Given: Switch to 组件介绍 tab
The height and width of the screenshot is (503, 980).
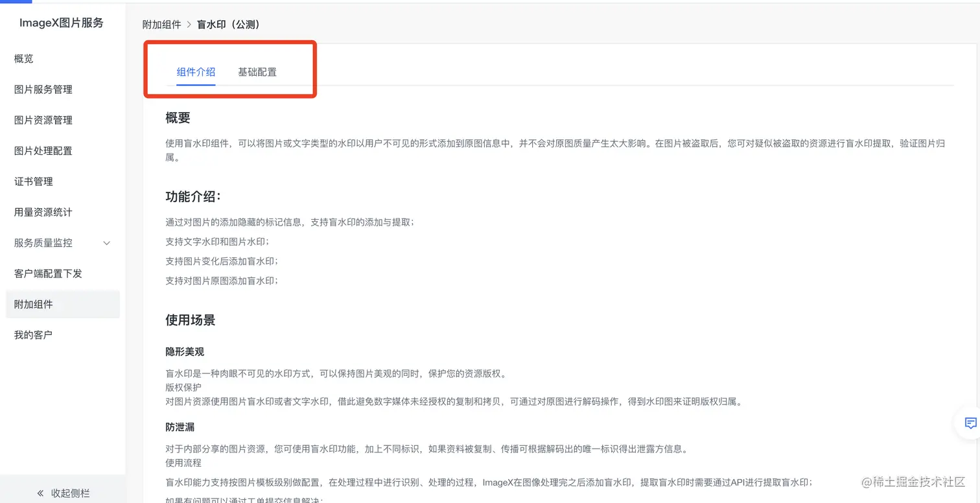Looking at the screenshot, I should tap(196, 72).
